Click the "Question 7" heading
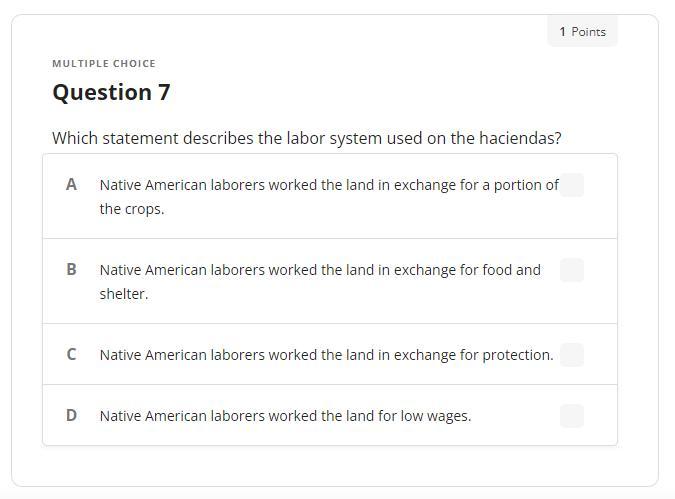Viewport: 675px width, 499px height. pos(111,93)
